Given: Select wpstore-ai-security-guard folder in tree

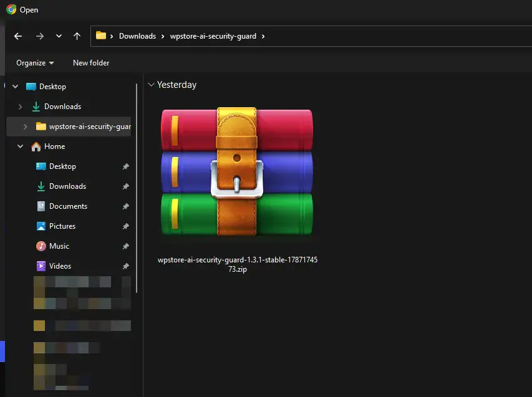Looking at the screenshot, I should [83, 127].
